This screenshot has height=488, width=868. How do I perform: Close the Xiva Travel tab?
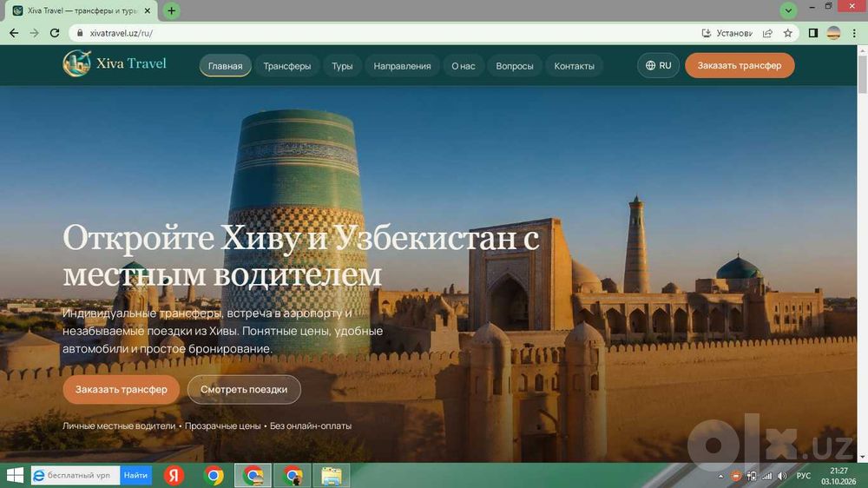[148, 10]
